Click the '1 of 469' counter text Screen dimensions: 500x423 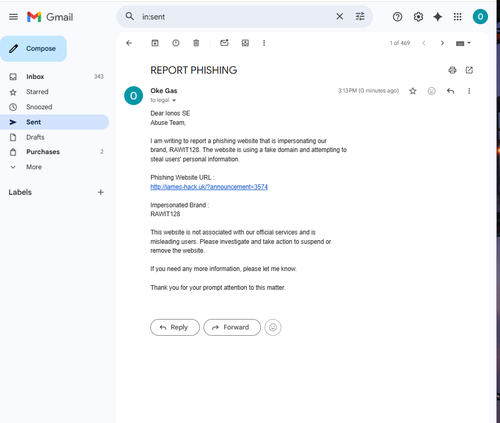pos(400,43)
